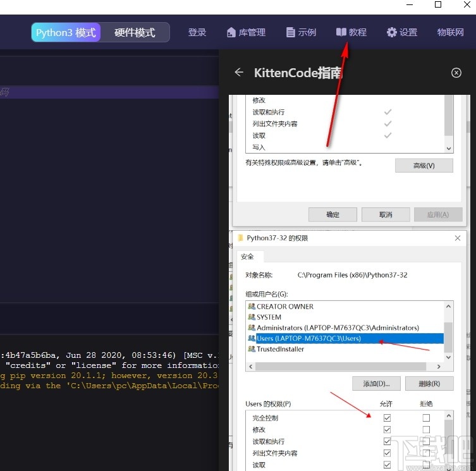
Task: Maximize the KittenCode window
Action: click(438, 4)
